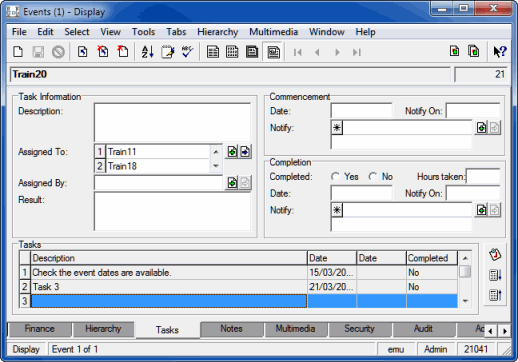Click the attach green icon beside Assigned To
The width and height of the screenshot is (518, 362).
(x=232, y=152)
